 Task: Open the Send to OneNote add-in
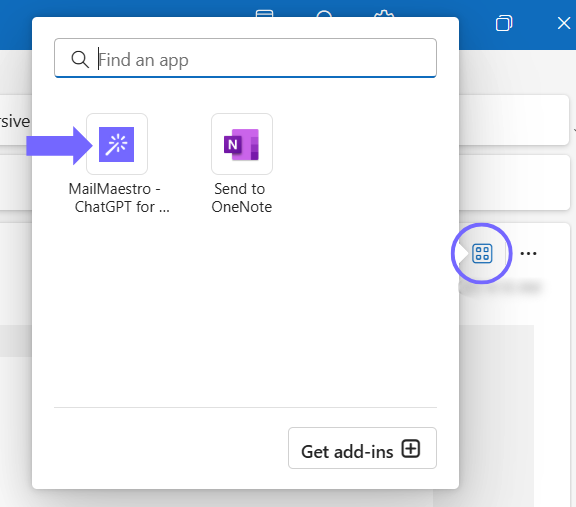tap(242, 144)
